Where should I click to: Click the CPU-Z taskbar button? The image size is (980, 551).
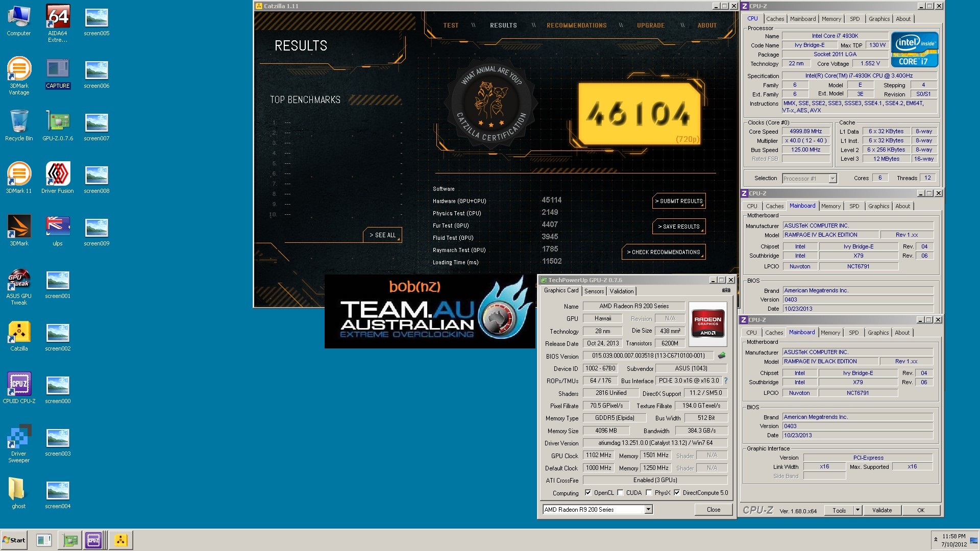93,540
